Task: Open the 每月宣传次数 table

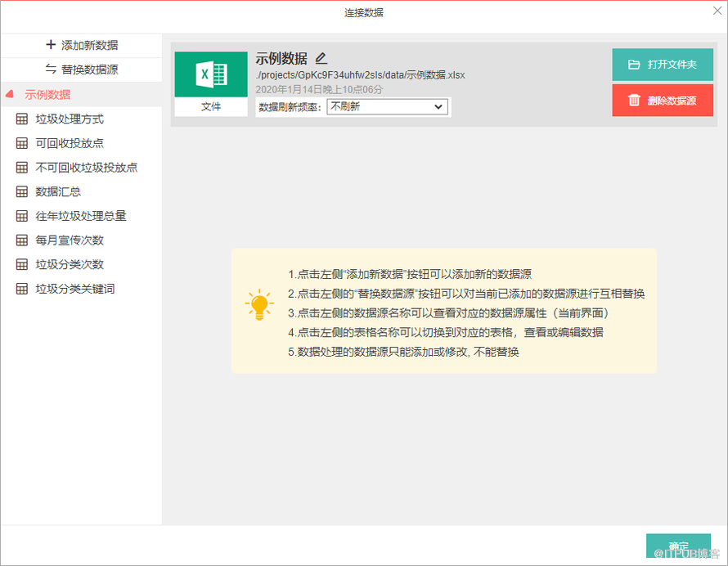Action: click(70, 240)
